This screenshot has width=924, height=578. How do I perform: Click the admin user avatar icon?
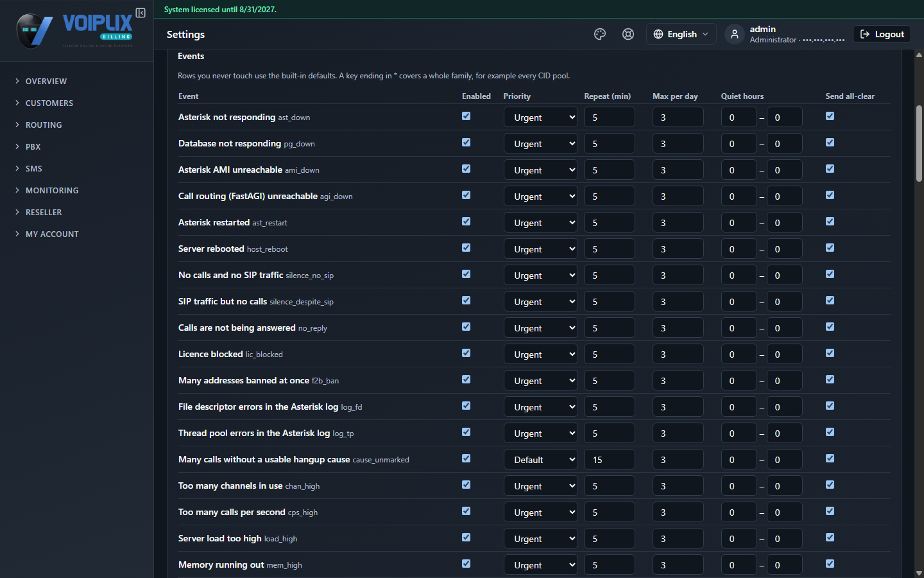[735, 34]
